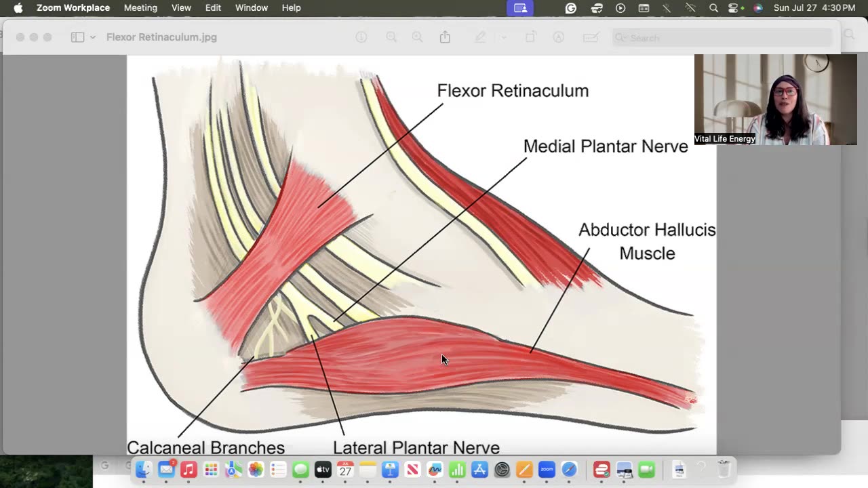Open Launchpad from the Dock

211,469
